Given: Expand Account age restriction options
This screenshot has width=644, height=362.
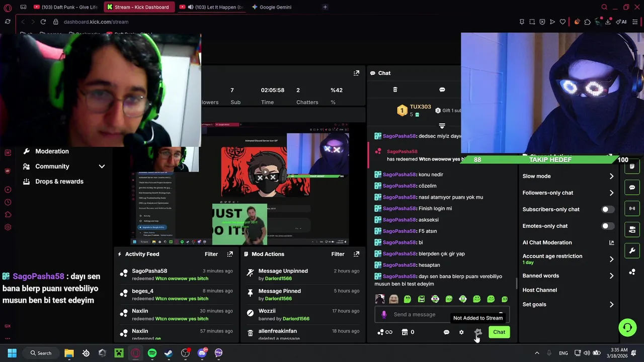Looking at the screenshot, I should tap(611, 259).
